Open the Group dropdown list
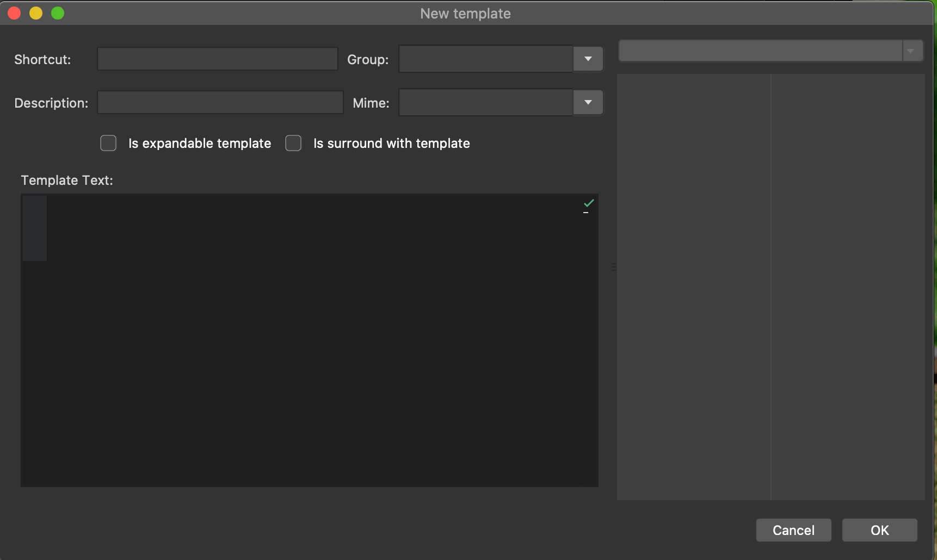This screenshot has height=560, width=937. pyautogui.click(x=587, y=59)
